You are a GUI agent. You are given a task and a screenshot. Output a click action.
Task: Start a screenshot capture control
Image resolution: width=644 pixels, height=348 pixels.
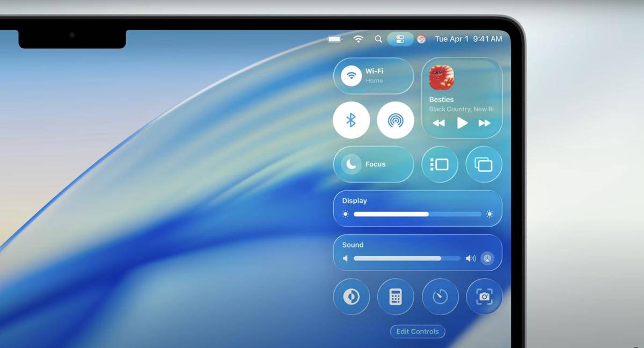pyautogui.click(x=484, y=296)
